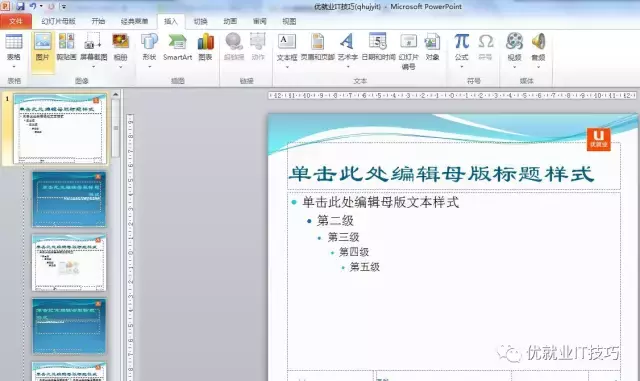Switch to the 幻灯片母版 tab

(x=58, y=21)
